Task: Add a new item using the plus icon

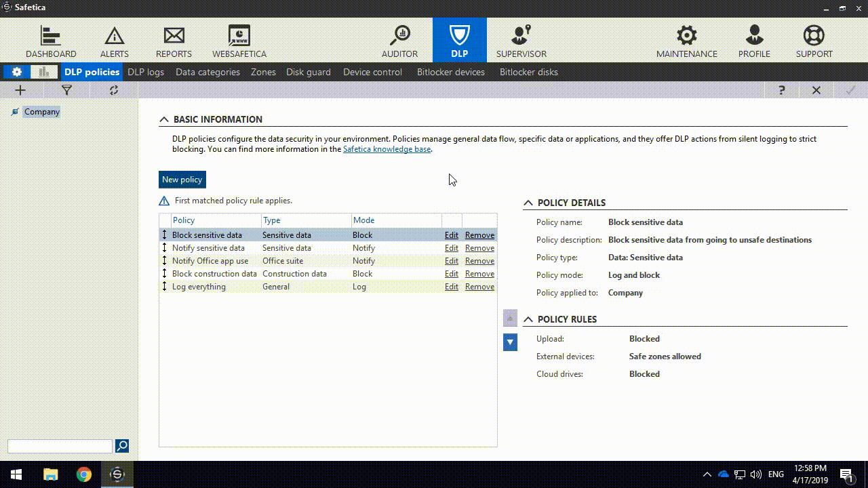Action: (20, 89)
